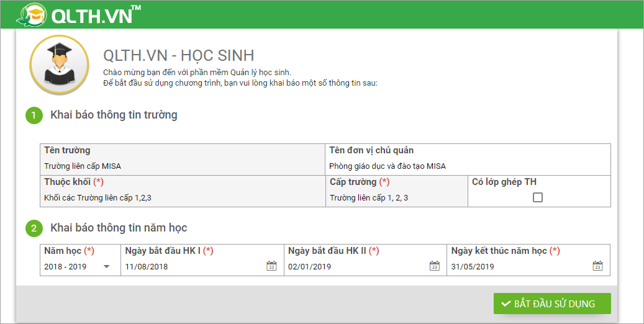Open calendar picker for HK II start date
The width and height of the screenshot is (644, 324).
point(434,266)
